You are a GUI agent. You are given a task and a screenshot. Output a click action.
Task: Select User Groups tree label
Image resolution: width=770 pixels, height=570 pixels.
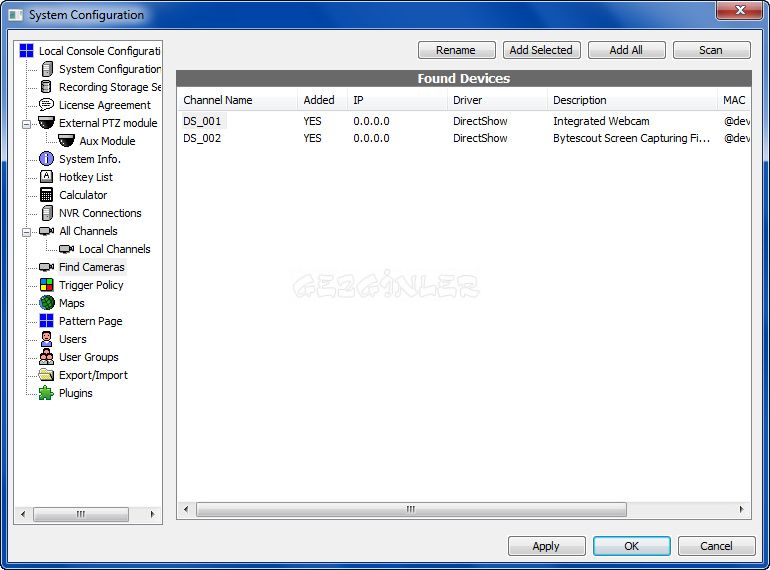click(88, 357)
